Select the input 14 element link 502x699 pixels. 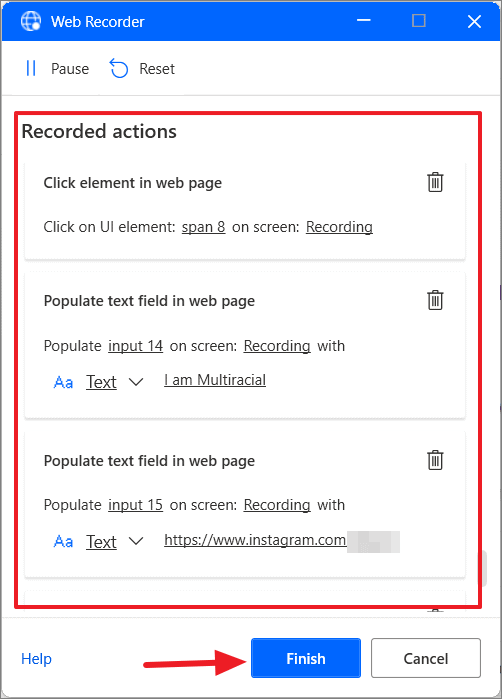[136, 346]
